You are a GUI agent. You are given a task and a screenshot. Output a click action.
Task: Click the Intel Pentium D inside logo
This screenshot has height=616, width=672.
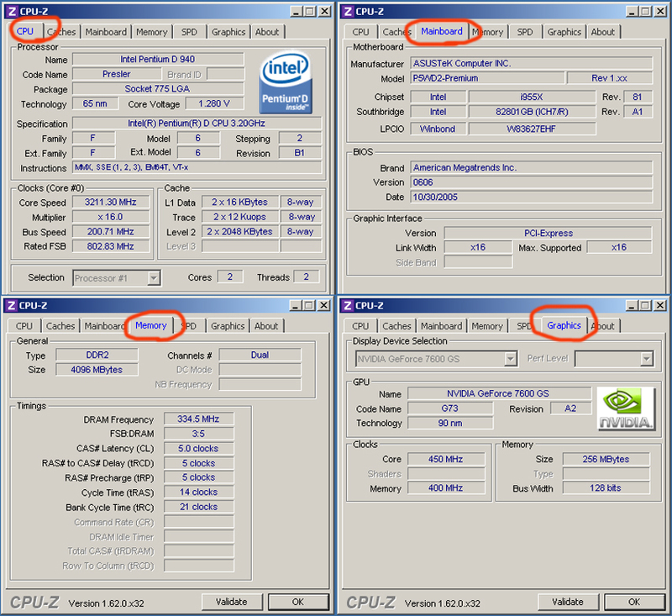(286, 82)
